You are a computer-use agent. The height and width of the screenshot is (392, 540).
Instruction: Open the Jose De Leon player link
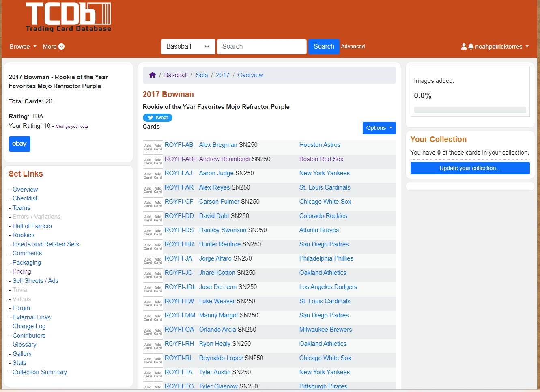click(x=217, y=287)
